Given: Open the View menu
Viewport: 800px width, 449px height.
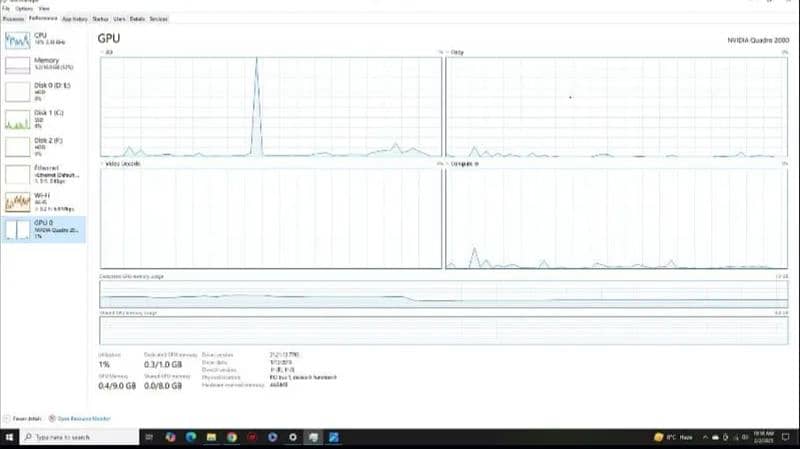Looking at the screenshot, I should [44, 9].
